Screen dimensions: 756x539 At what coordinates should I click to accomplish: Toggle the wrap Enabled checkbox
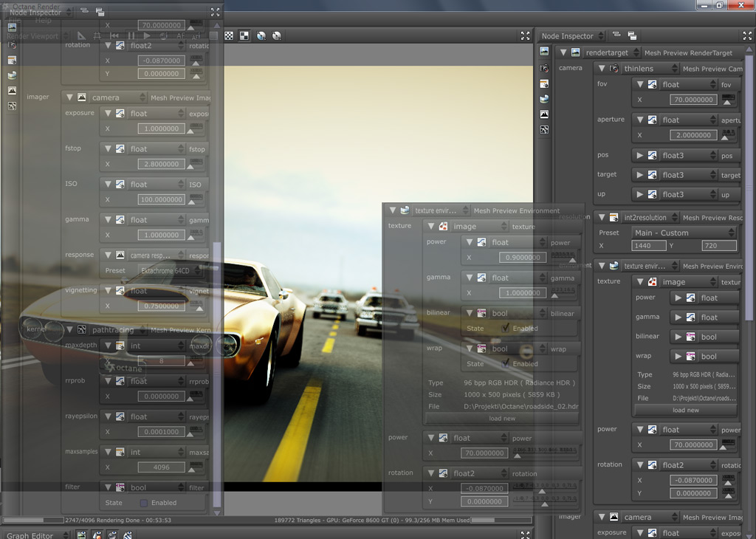506,364
